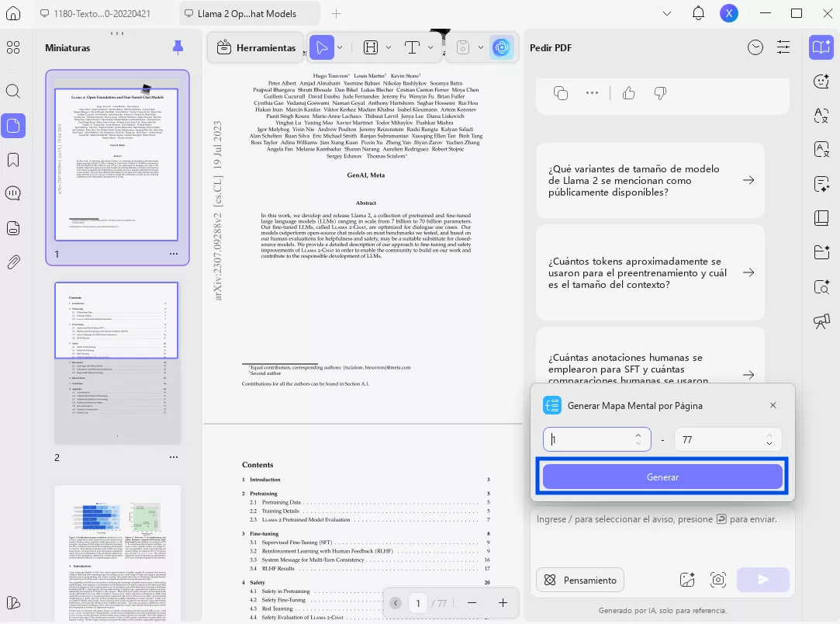
Task: Select the highlight H tool
Action: point(371,47)
